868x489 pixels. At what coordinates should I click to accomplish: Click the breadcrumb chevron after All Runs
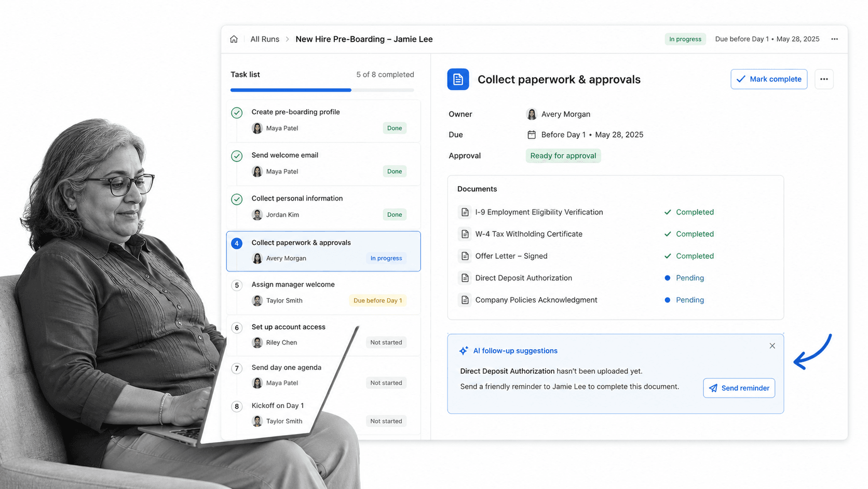click(287, 39)
